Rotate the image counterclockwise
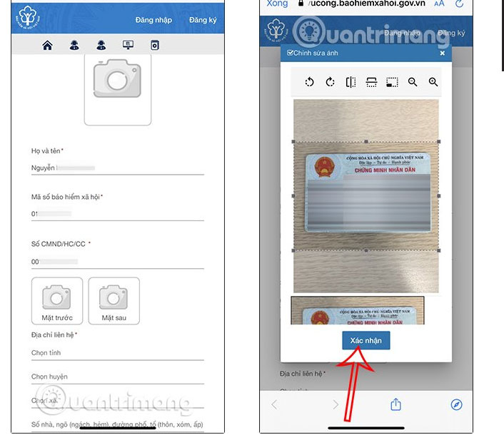Screen dimensions: 504x440 309,82
